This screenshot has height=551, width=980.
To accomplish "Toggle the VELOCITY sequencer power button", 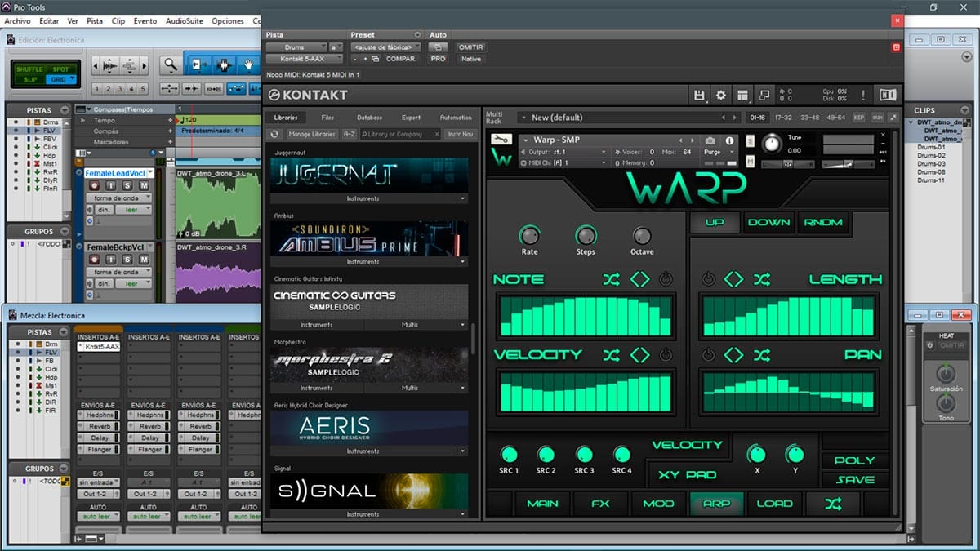I will (x=666, y=355).
